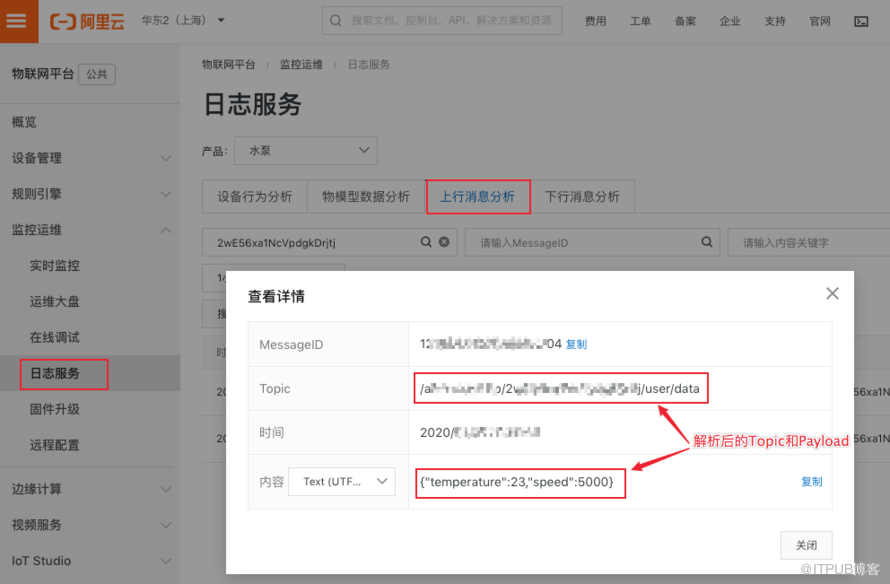Collapse the 监控运维 sidebar section
This screenshot has height=584, width=890.
tap(166, 230)
